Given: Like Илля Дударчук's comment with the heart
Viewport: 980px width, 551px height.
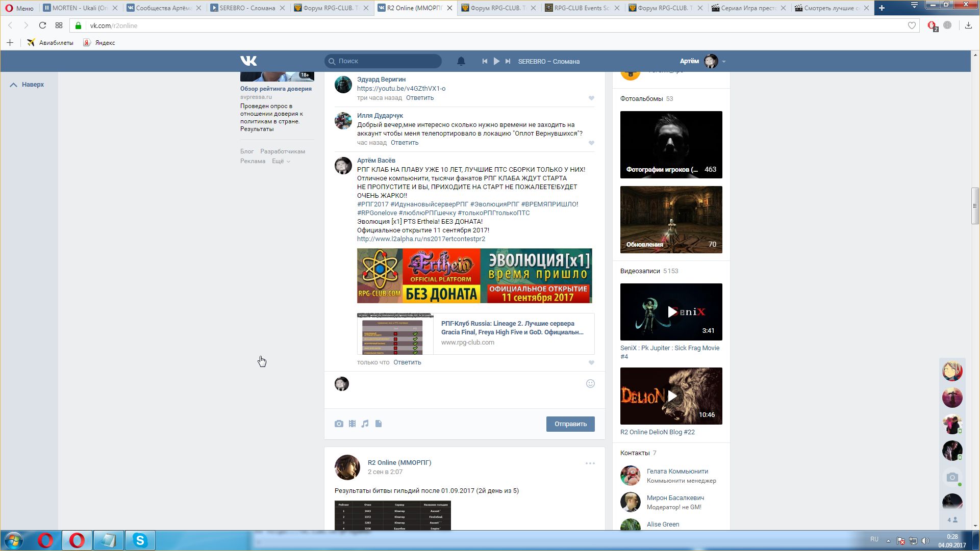Looking at the screenshot, I should coord(591,143).
